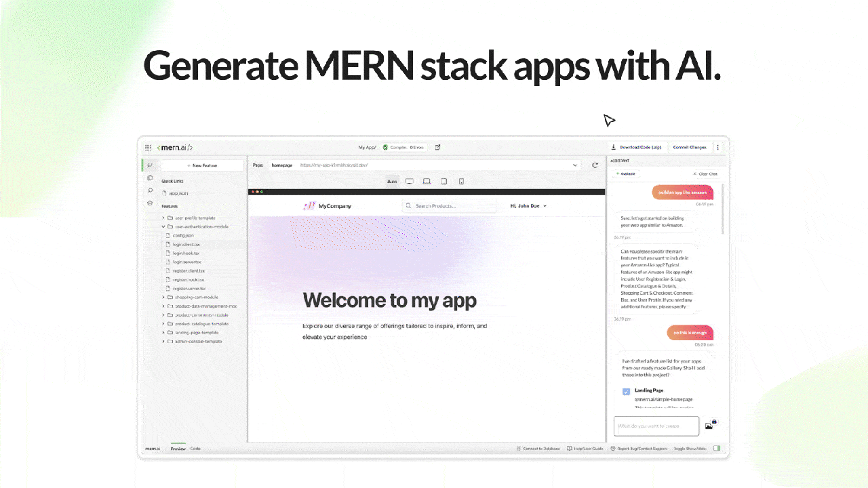The width and height of the screenshot is (868, 488).
Task: Open the Hi, John Doe user dropdown
Action: [x=528, y=205]
